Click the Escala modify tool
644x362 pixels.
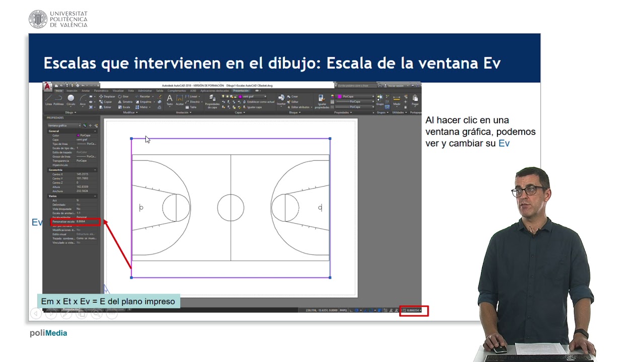(124, 107)
